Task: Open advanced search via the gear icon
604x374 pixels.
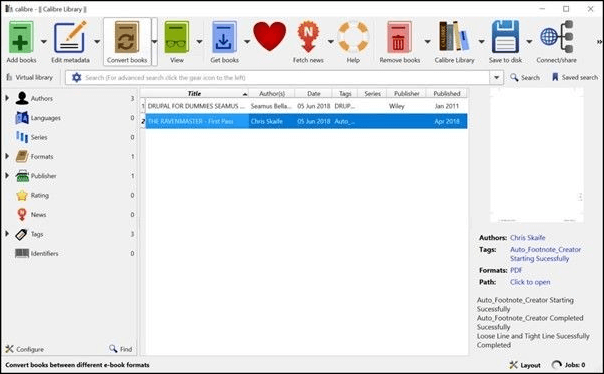Action: [76, 77]
